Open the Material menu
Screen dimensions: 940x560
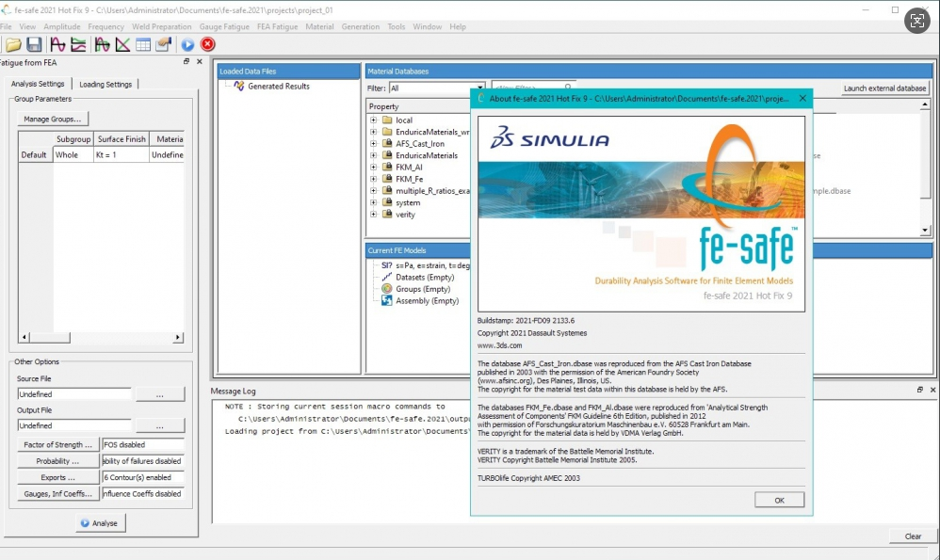pos(319,26)
